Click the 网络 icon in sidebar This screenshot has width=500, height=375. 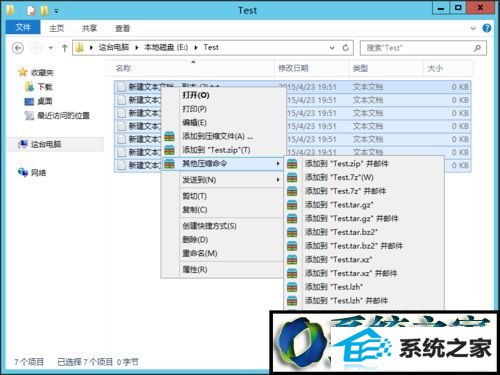23,172
